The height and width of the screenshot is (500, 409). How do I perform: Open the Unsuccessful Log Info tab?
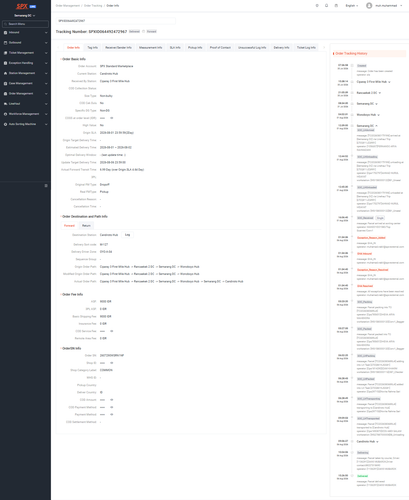coord(252,48)
